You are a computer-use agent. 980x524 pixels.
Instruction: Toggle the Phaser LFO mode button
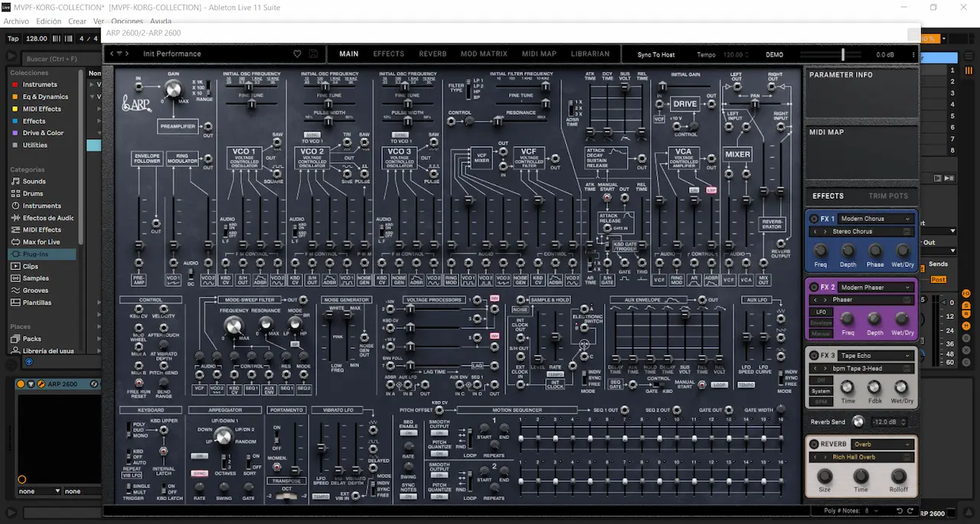820,312
